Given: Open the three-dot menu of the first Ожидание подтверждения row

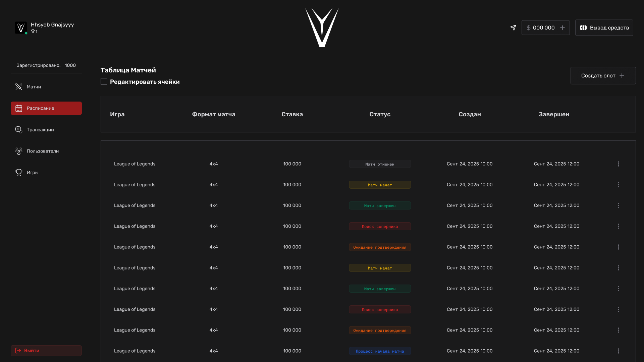Looking at the screenshot, I should [619, 247].
